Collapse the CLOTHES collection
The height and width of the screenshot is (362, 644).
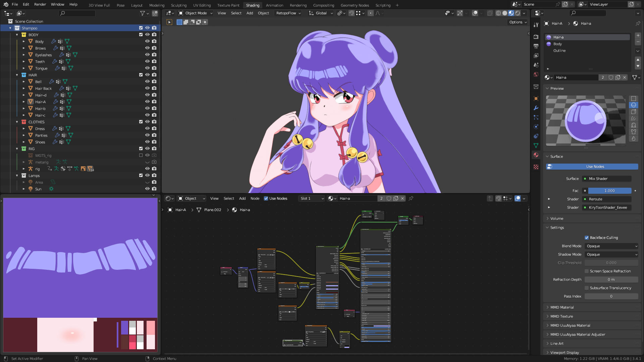(17, 122)
